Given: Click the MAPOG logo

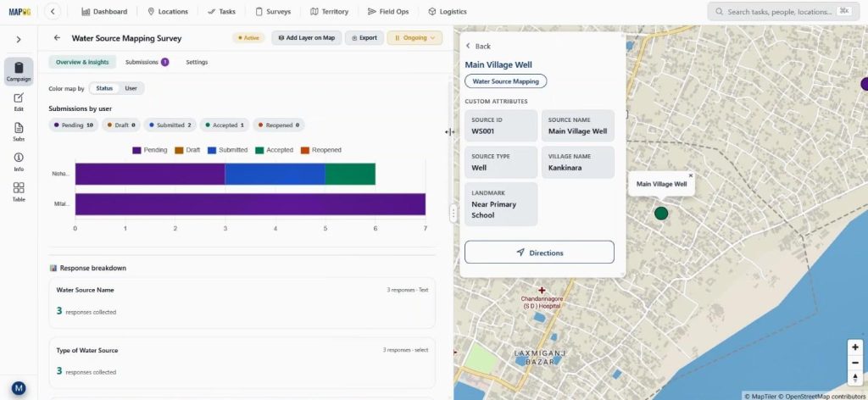Looking at the screenshot, I should 19,12.
